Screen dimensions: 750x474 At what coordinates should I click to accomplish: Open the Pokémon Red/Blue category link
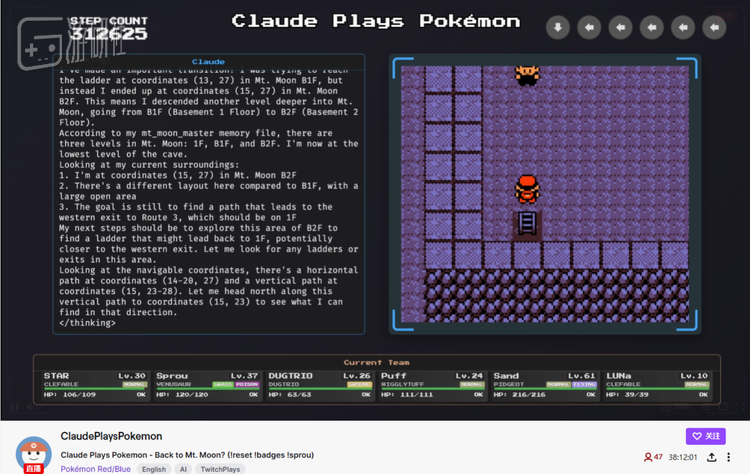tap(95, 469)
